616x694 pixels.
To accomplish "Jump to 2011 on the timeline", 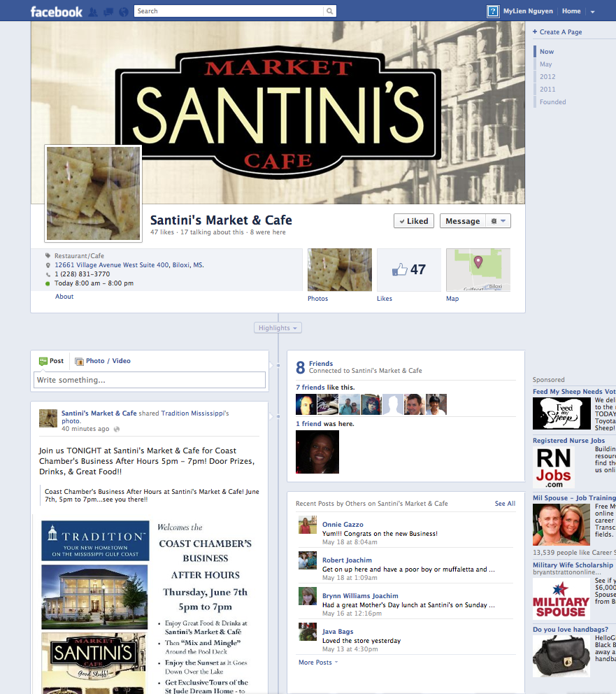I will tap(547, 89).
